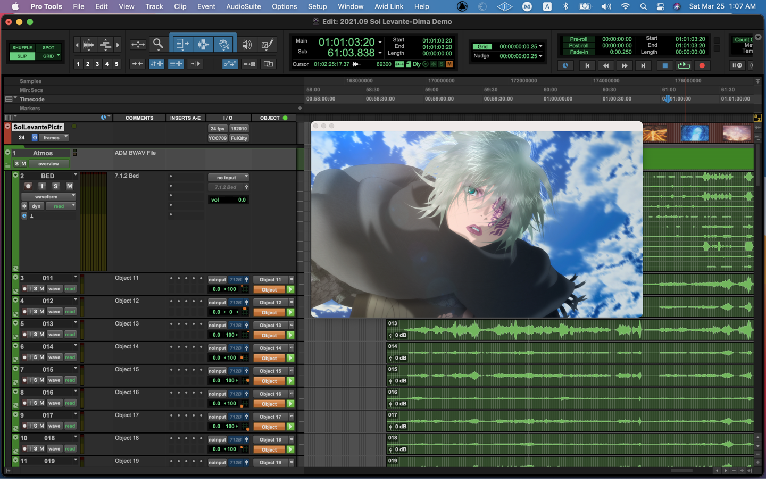Mute the BED track
Image resolution: width=766 pixels, height=479 pixels.
(69, 186)
